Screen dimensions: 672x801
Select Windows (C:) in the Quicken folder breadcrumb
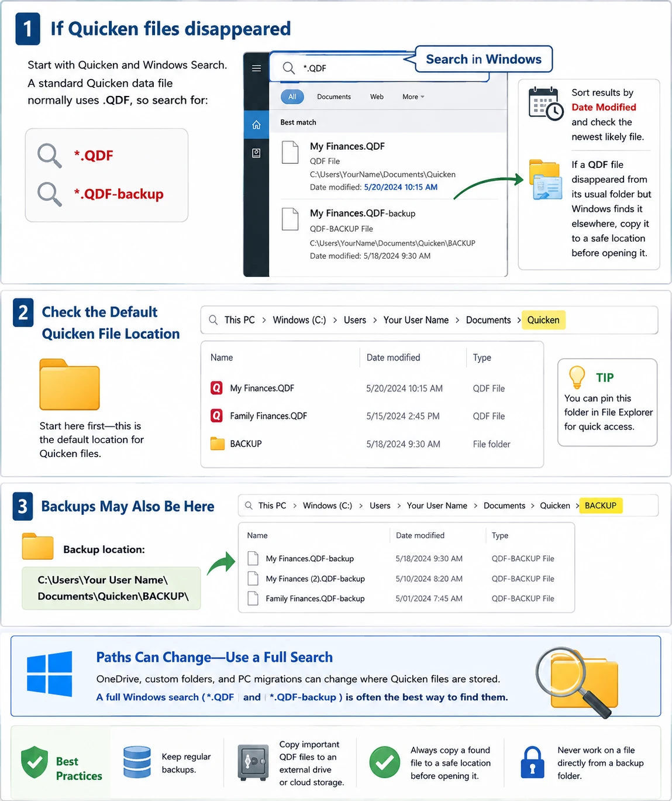299,320
